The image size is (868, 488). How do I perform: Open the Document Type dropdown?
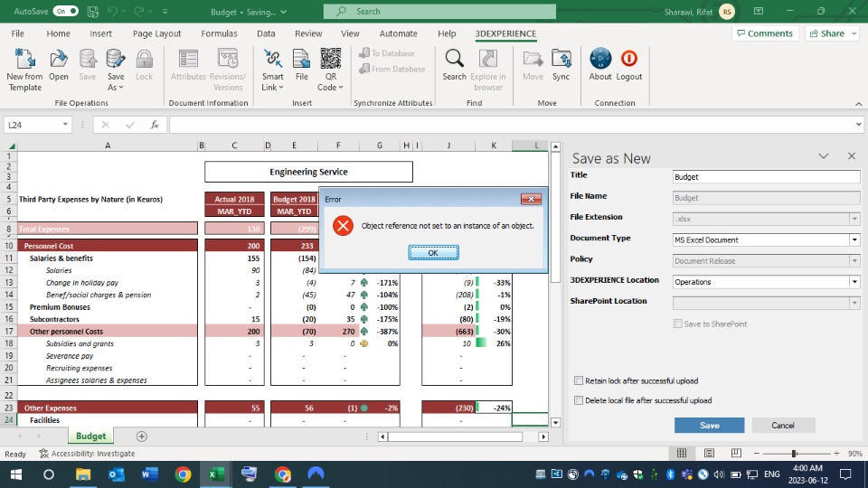click(x=854, y=239)
